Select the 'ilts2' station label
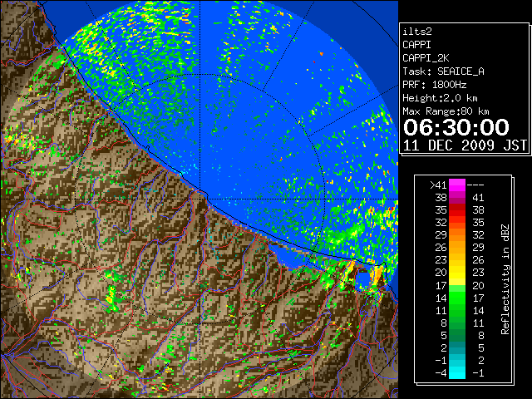Viewport: 532px width, 399px height. click(417, 32)
